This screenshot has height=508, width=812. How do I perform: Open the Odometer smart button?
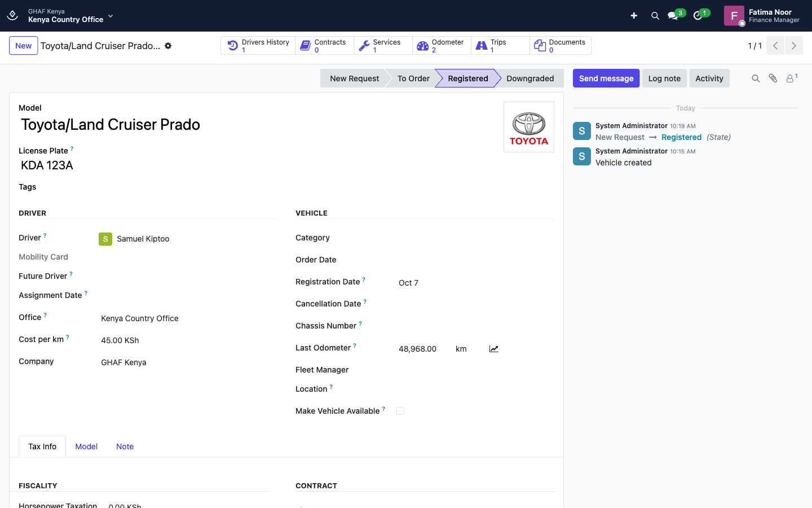point(442,46)
